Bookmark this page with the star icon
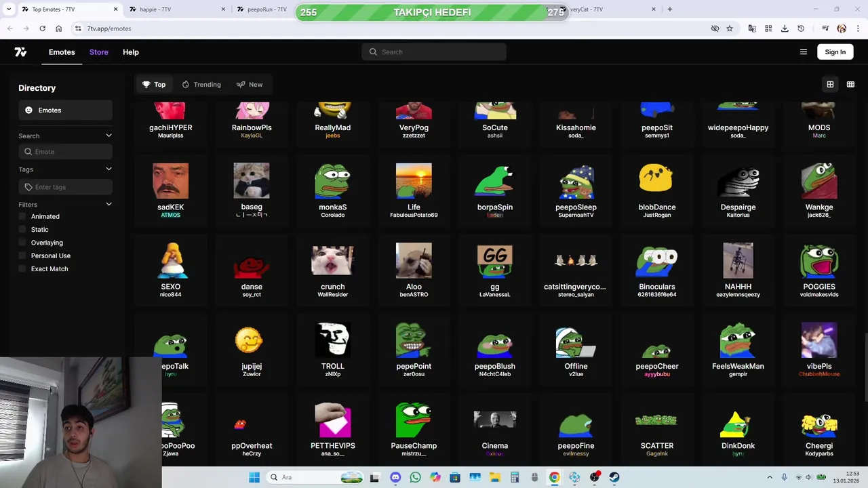The width and height of the screenshot is (868, 488). pos(730,28)
